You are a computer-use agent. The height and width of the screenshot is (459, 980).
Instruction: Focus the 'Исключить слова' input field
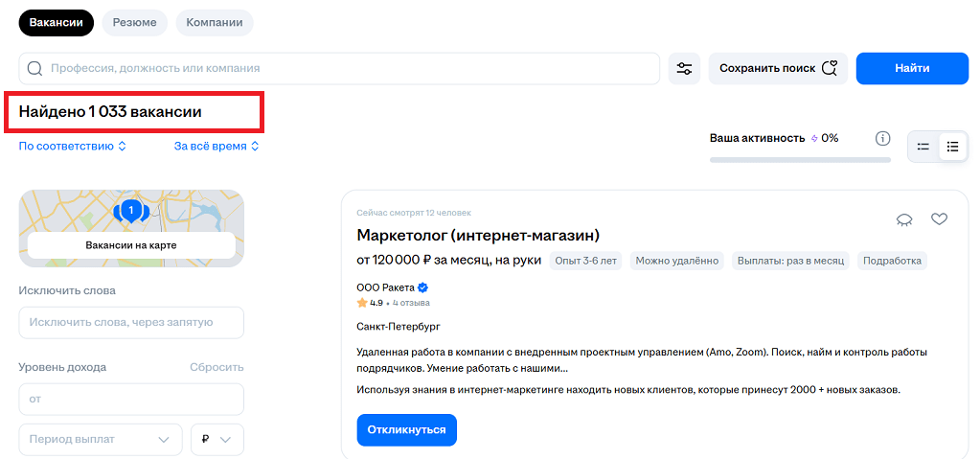click(x=131, y=323)
